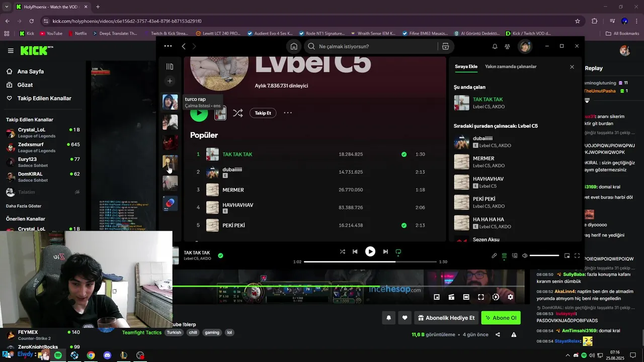
Task: Seek on Kick video progress bar
Action: pyautogui.click(x=348, y=287)
